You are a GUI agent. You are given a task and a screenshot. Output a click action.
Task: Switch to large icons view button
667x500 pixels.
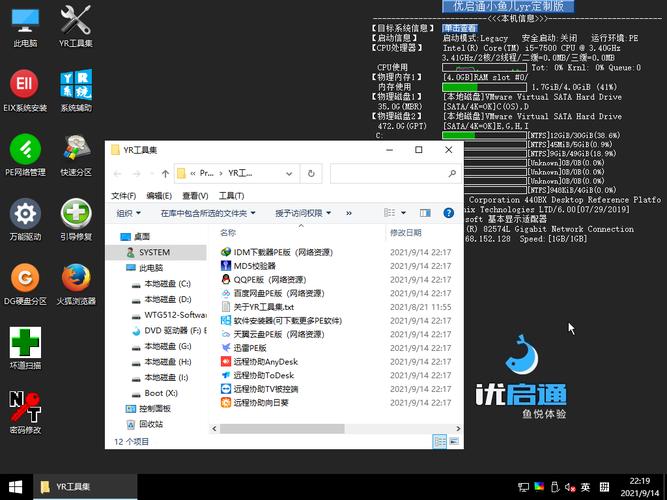(x=454, y=442)
